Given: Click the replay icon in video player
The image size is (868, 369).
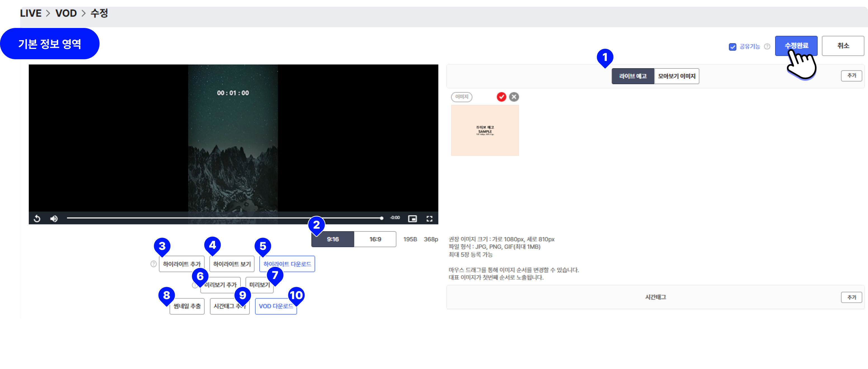Looking at the screenshot, I should (x=37, y=219).
